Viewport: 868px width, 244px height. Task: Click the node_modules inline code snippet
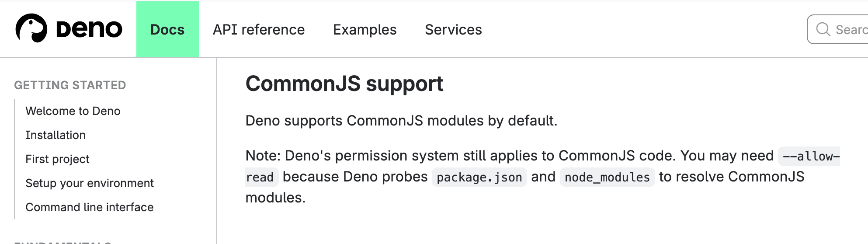pyautogui.click(x=607, y=177)
